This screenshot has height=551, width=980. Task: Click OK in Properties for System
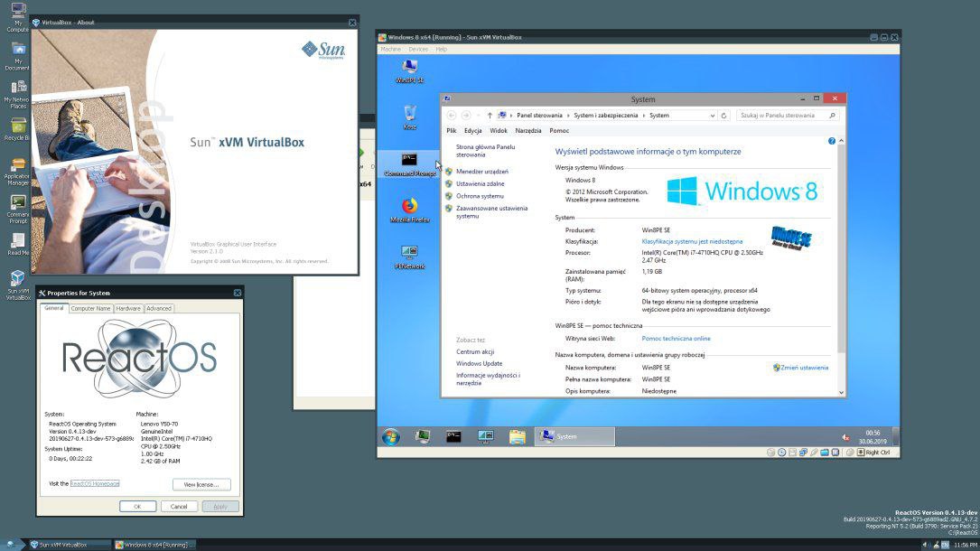click(137, 506)
